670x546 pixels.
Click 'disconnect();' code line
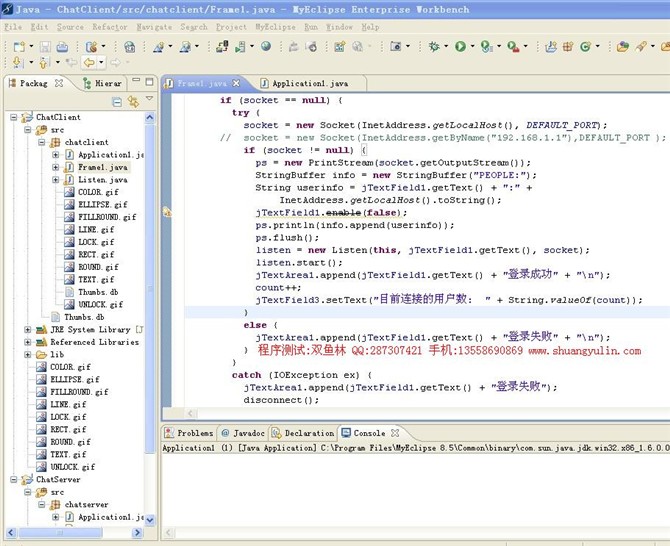pos(281,400)
